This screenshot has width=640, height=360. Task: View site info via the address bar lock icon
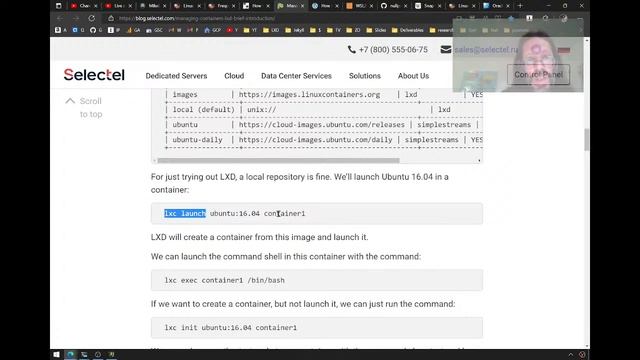[111, 18]
